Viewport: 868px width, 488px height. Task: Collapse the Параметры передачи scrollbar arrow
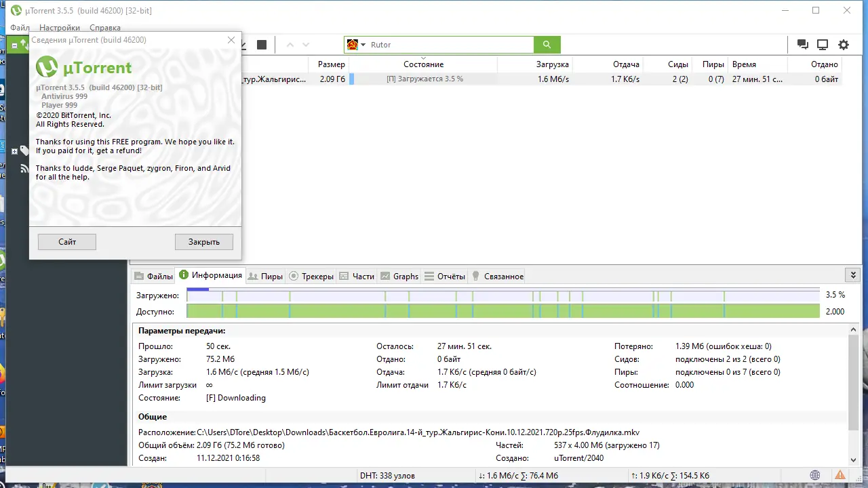pos(853,329)
